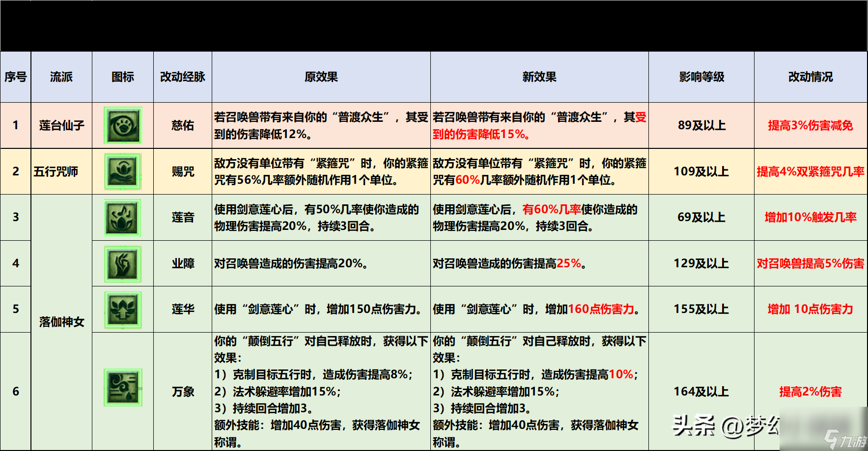Click the 业障 meridian name
The image size is (868, 451).
(183, 263)
